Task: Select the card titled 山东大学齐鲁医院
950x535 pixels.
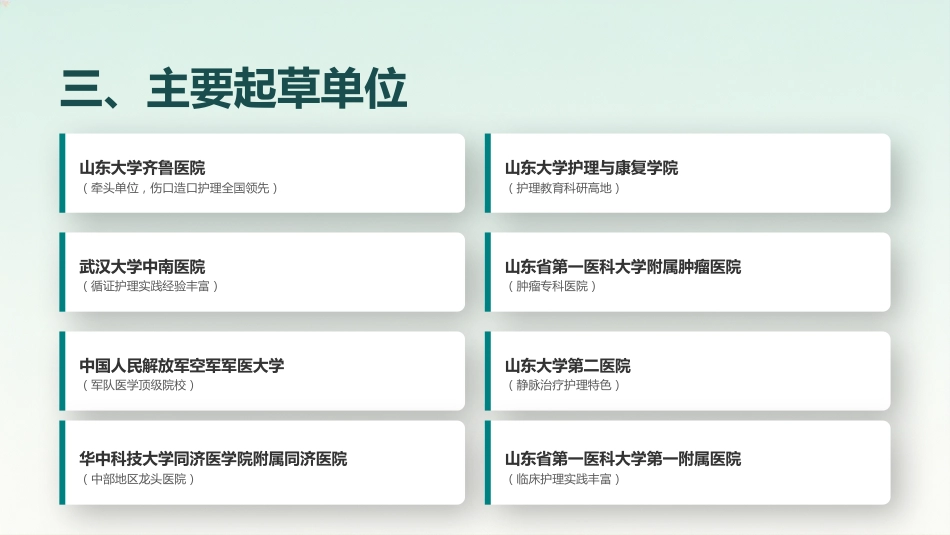Action: point(262,173)
